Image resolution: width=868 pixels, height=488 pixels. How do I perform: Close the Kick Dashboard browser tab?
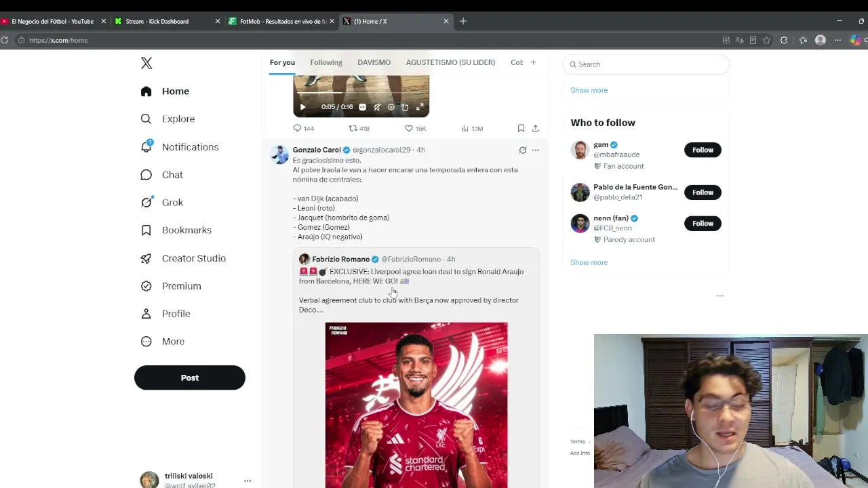coord(218,21)
